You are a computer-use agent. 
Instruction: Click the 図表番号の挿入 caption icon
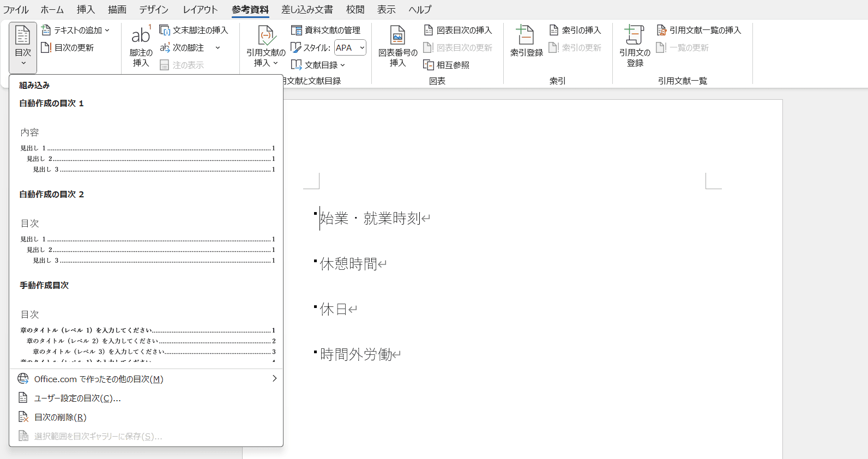[x=397, y=36]
